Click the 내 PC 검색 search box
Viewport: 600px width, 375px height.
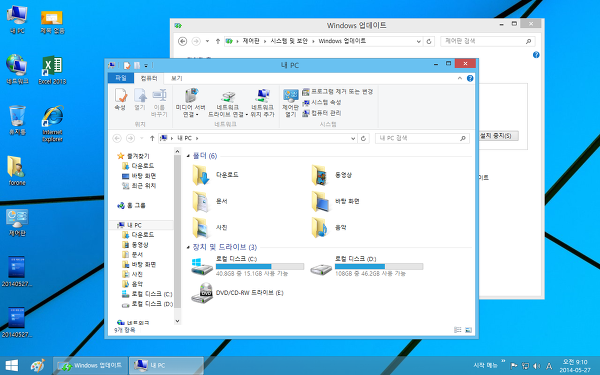coord(422,138)
